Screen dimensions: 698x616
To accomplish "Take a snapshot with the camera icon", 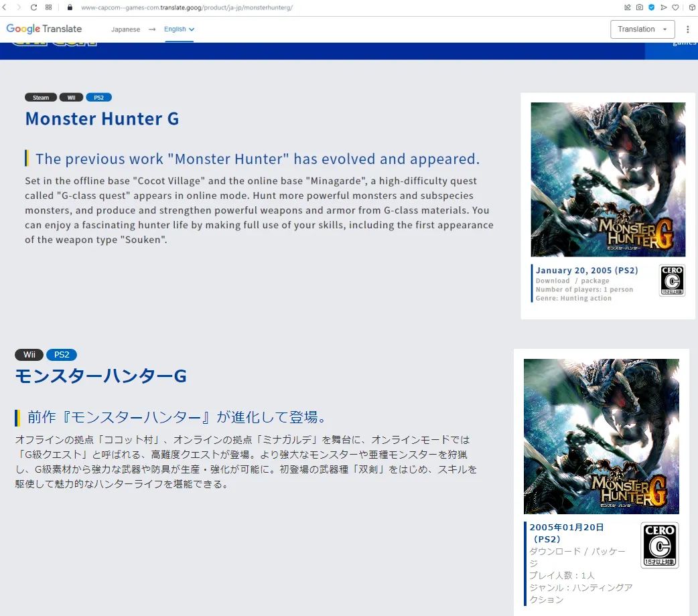I will pyautogui.click(x=640, y=7).
